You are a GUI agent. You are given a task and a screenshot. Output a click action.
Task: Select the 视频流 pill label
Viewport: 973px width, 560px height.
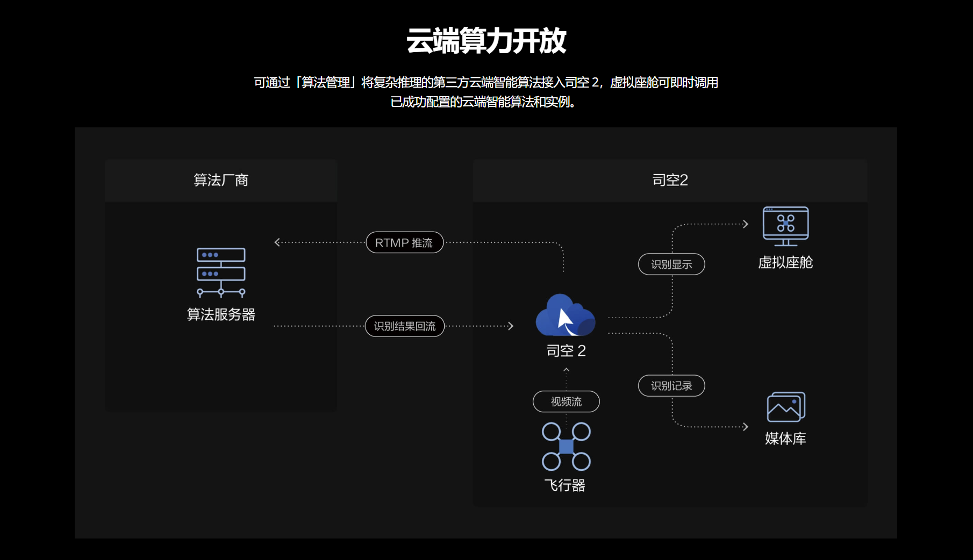566,401
